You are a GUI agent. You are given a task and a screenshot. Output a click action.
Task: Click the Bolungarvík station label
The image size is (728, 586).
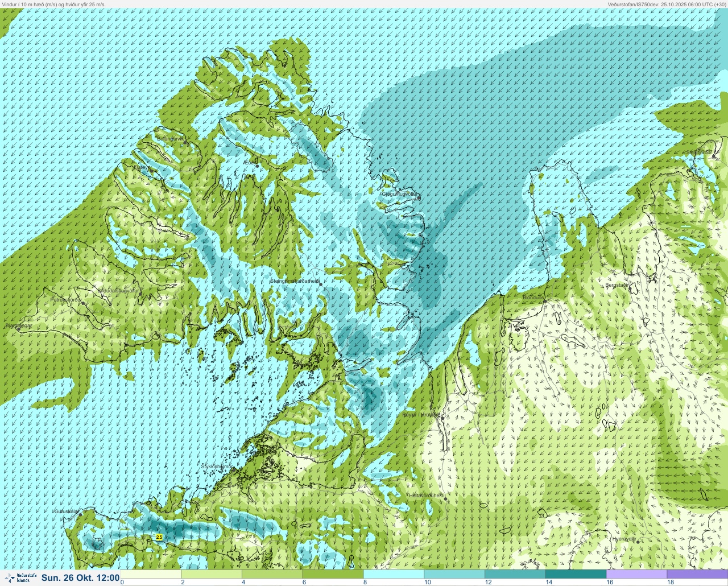171,138
